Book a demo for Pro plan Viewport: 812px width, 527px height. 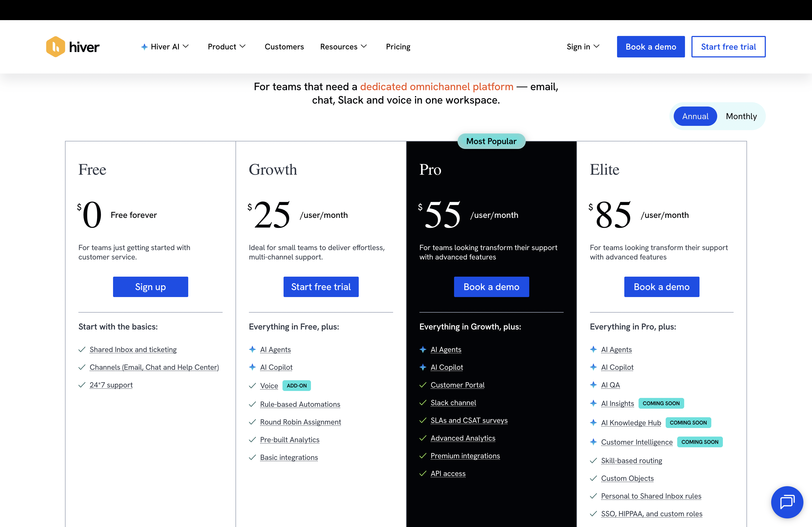[x=491, y=287]
